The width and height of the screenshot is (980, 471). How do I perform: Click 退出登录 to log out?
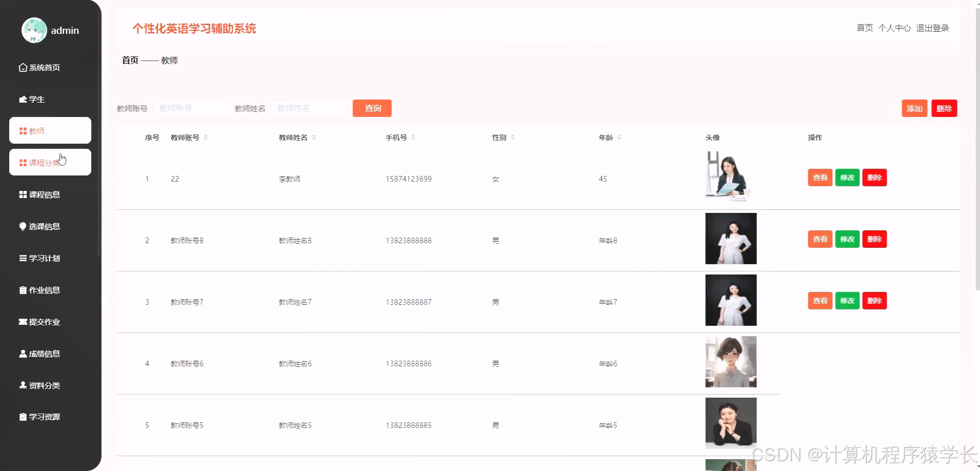click(x=932, y=28)
